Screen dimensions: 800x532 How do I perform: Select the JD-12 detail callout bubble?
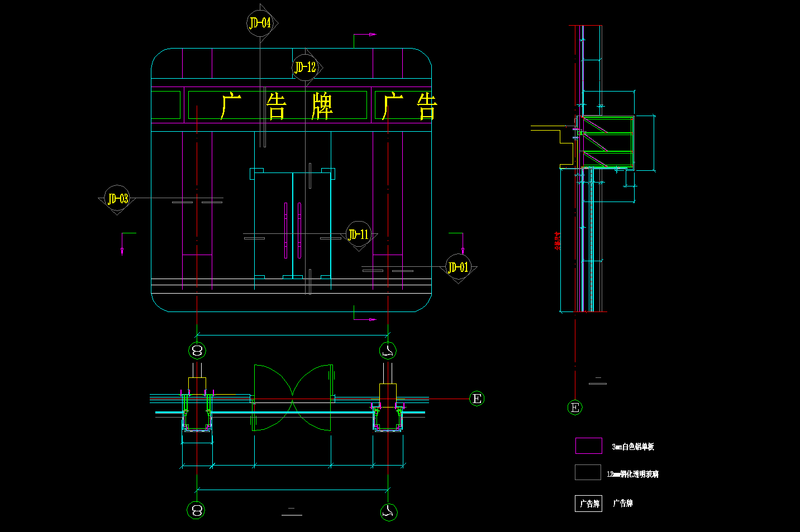tap(305, 68)
